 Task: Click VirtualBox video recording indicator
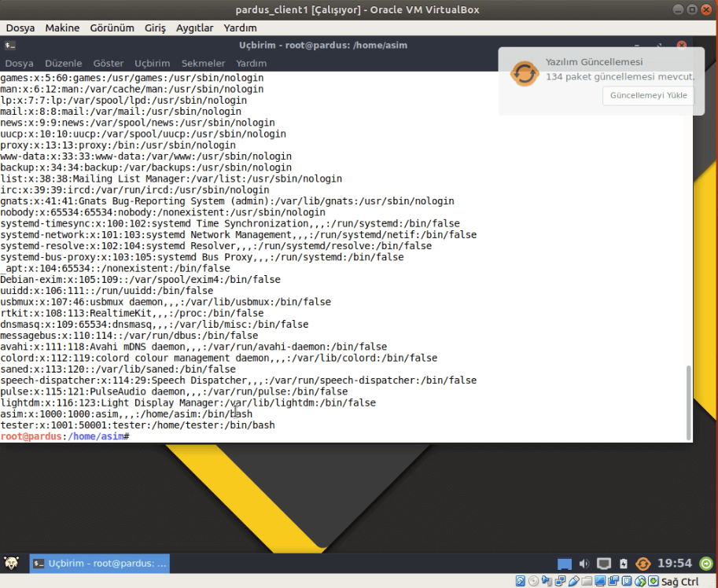point(613,581)
